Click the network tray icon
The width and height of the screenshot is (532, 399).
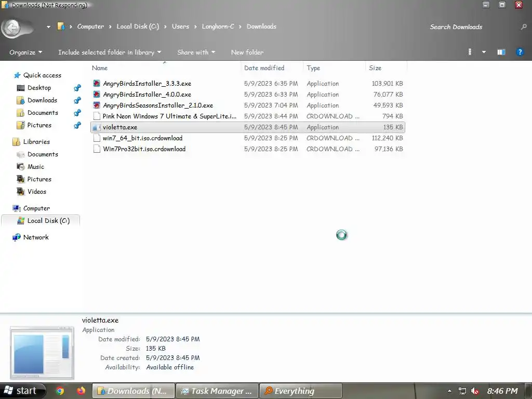pyautogui.click(x=462, y=391)
